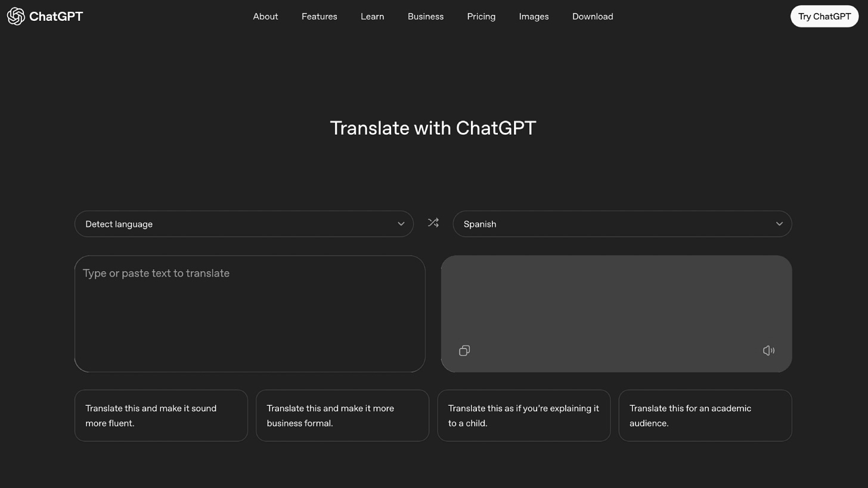Choose the business formal translation prompt

342,415
